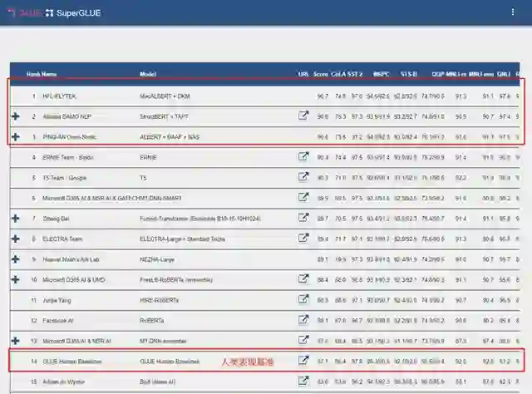This screenshot has height=394, width=532.
Task: Sort by the Score column header
Action: tap(321, 74)
